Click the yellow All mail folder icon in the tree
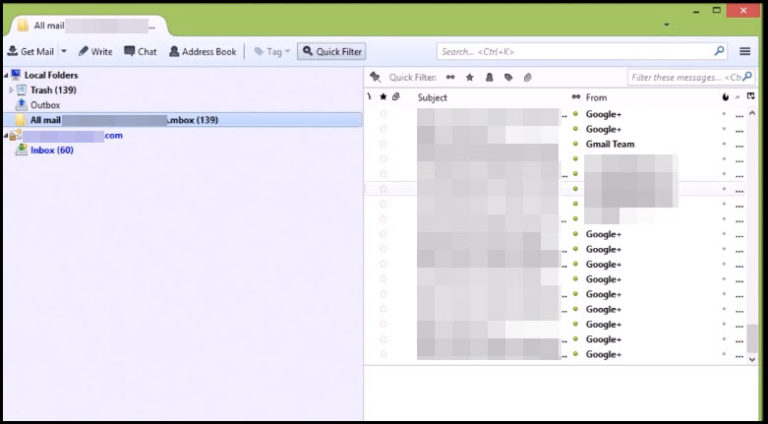Image resolution: width=768 pixels, height=424 pixels. tap(21, 120)
